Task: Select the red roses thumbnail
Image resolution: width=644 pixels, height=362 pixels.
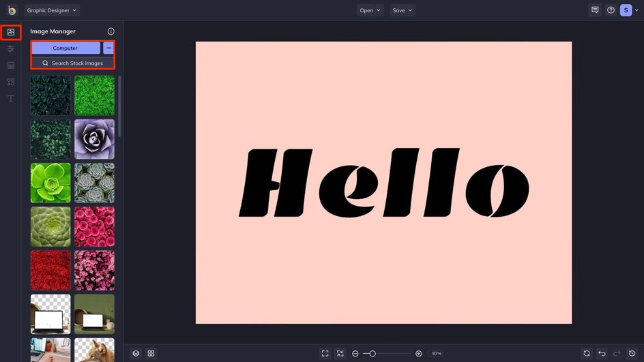Action: pos(50,271)
